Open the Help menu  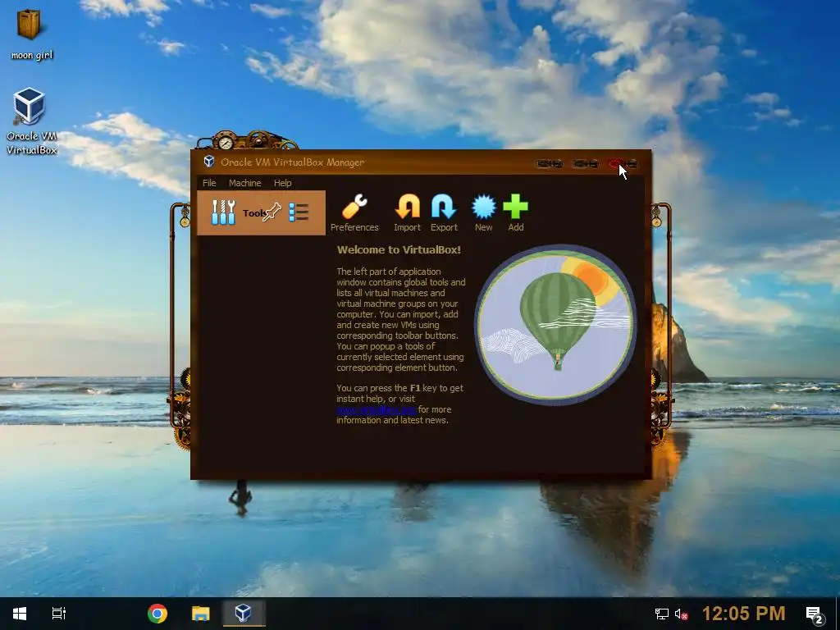tap(282, 183)
